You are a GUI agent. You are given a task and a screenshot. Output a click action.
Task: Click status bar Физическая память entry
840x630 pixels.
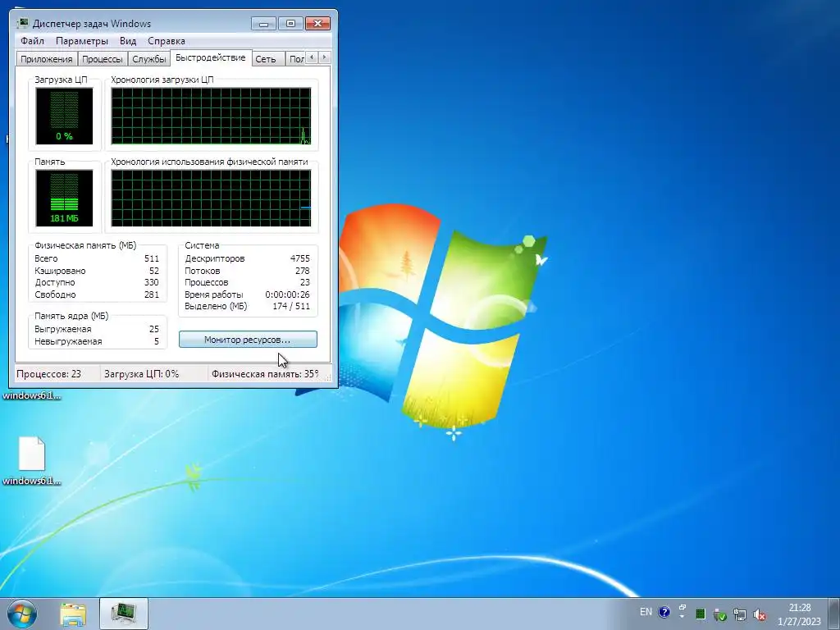[x=265, y=374]
